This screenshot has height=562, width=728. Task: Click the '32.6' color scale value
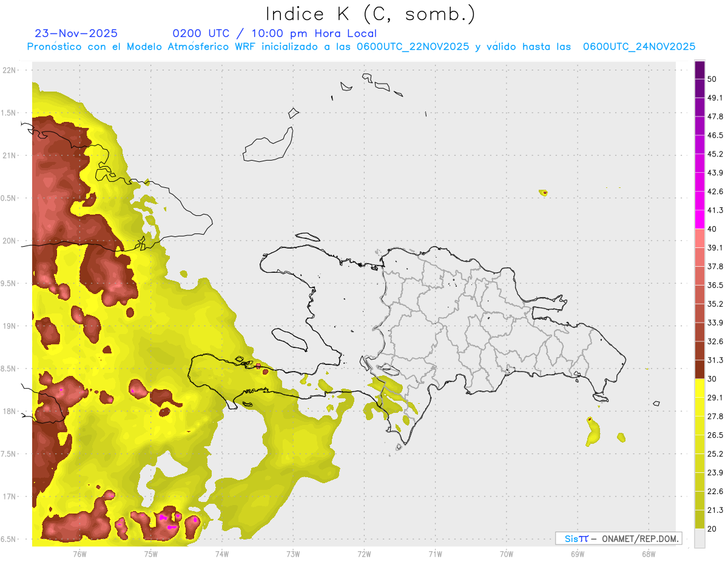pyautogui.click(x=715, y=341)
